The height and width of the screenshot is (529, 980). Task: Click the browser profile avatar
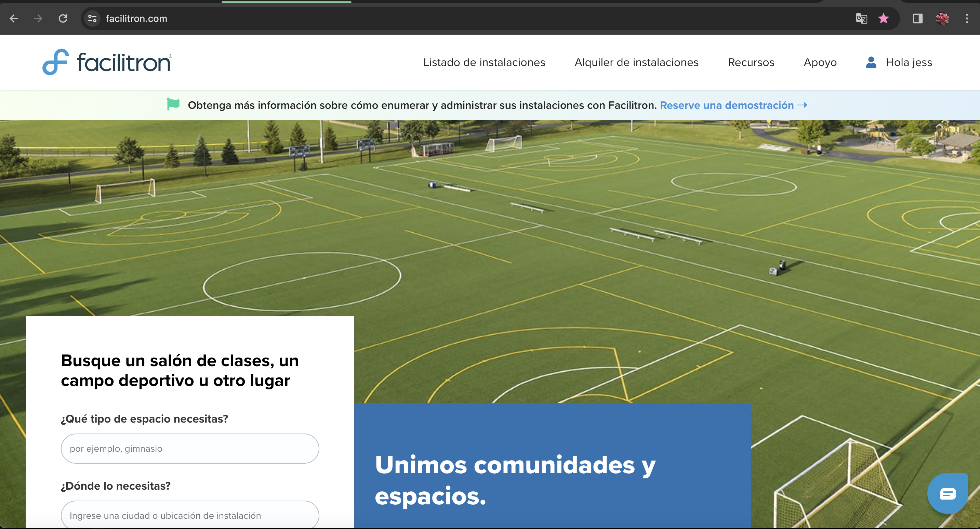(x=942, y=18)
